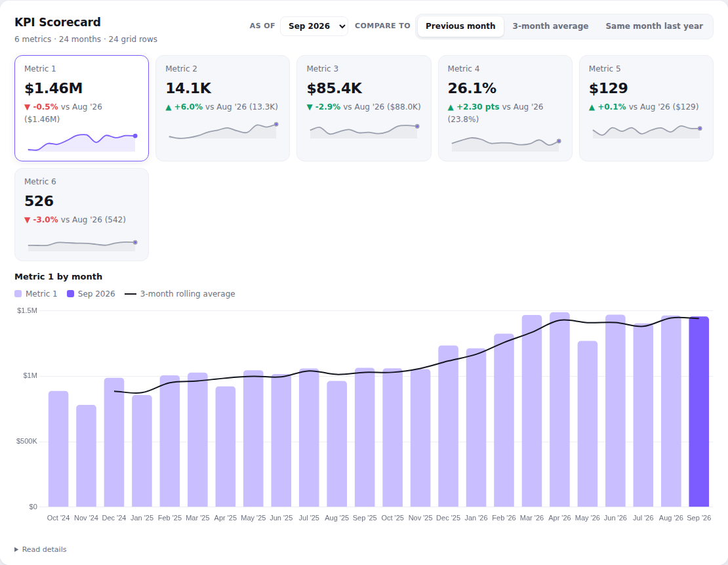
Task: Click the Metric 3 sparkline chart
Action: 364,130
